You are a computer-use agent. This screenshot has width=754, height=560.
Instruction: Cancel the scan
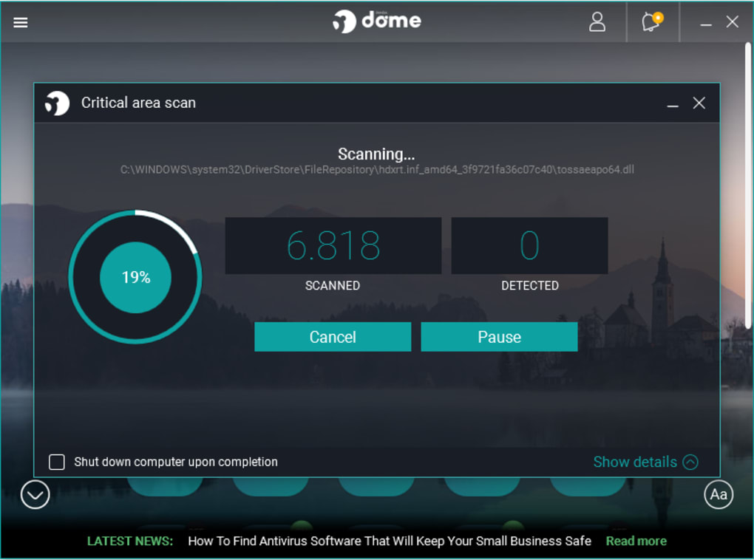tap(333, 337)
